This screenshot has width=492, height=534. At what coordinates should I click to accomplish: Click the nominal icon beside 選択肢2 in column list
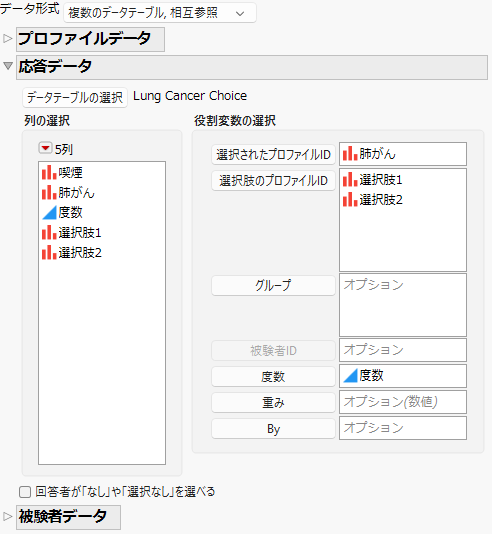pyautogui.click(x=49, y=253)
